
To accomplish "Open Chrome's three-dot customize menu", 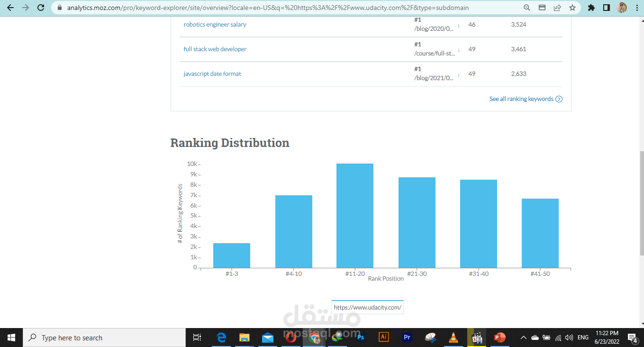I will (637, 8).
